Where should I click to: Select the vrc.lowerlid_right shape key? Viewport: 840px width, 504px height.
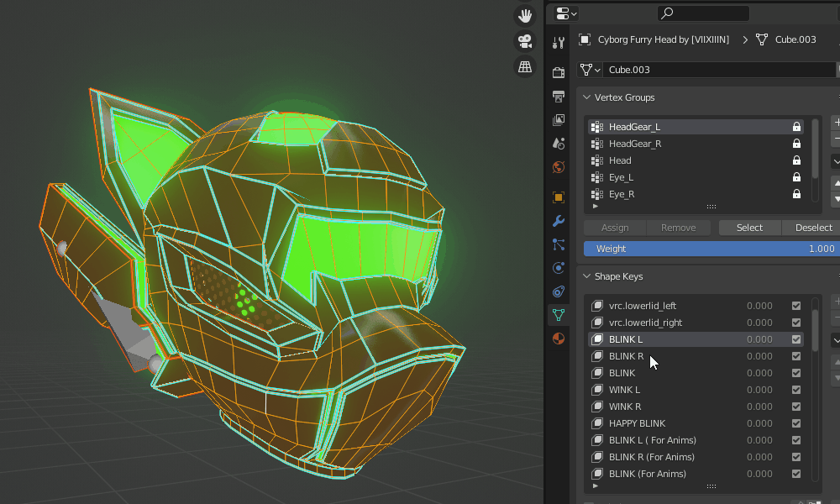tap(696, 323)
